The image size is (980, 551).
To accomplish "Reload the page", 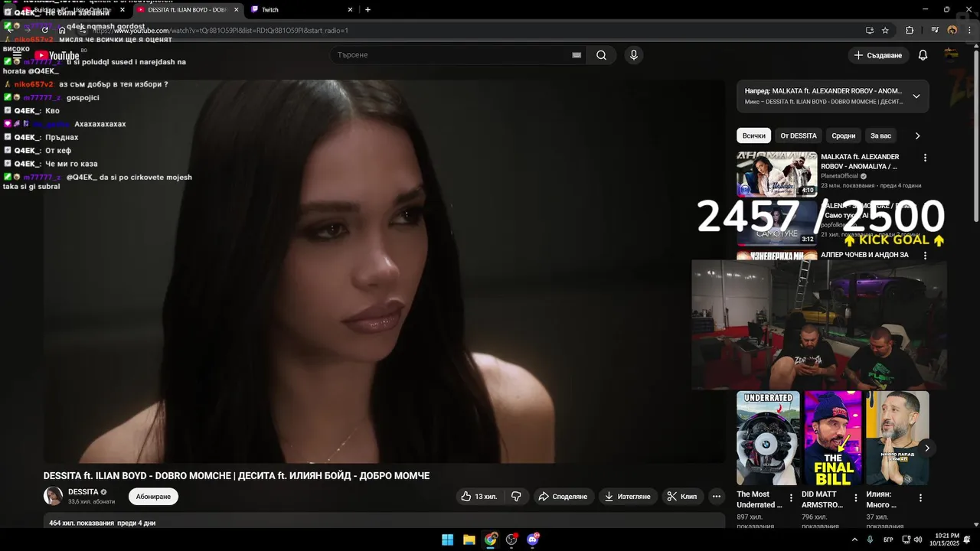I will click(x=44, y=31).
